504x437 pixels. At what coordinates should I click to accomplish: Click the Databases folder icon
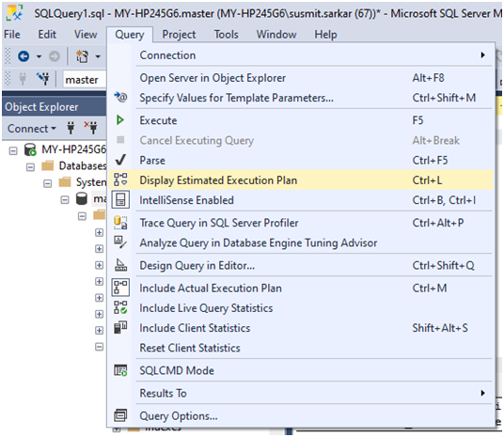[48, 165]
